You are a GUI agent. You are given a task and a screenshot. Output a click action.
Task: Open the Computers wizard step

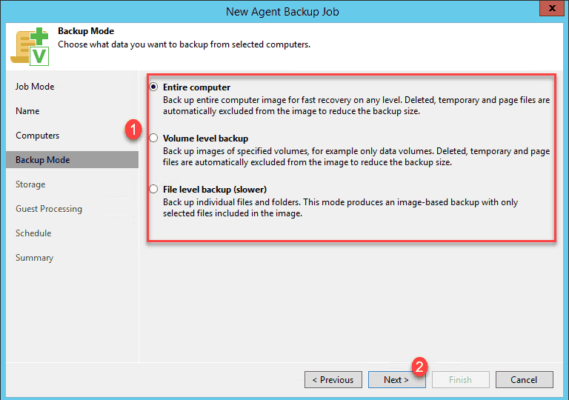[37, 135]
